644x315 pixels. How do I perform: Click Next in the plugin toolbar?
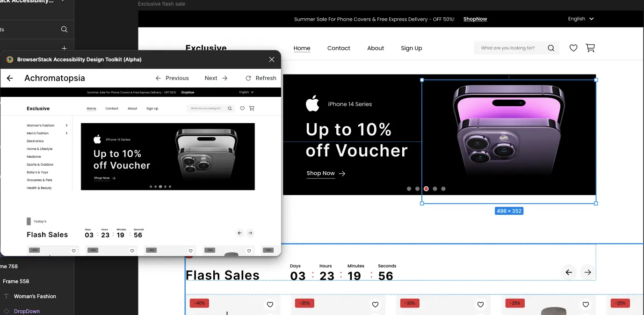216,78
